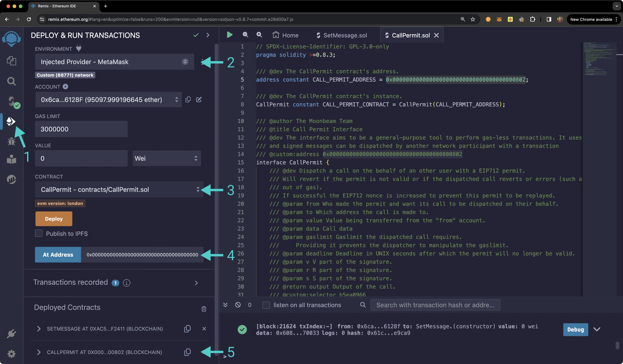The image size is (623, 364).
Task: Open the MetaMask fox extension icon
Action: 499,19
